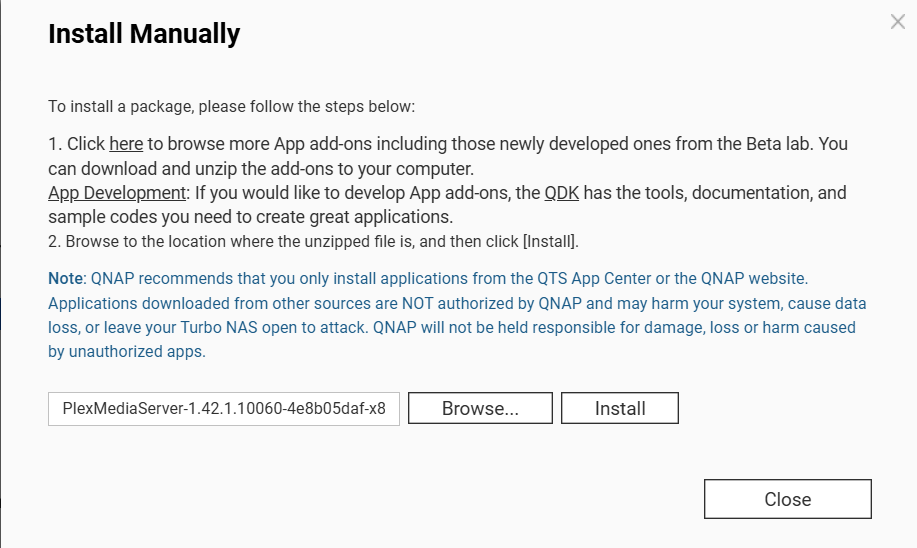Click the Close button
This screenshot has height=548, width=917.
pos(787,499)
